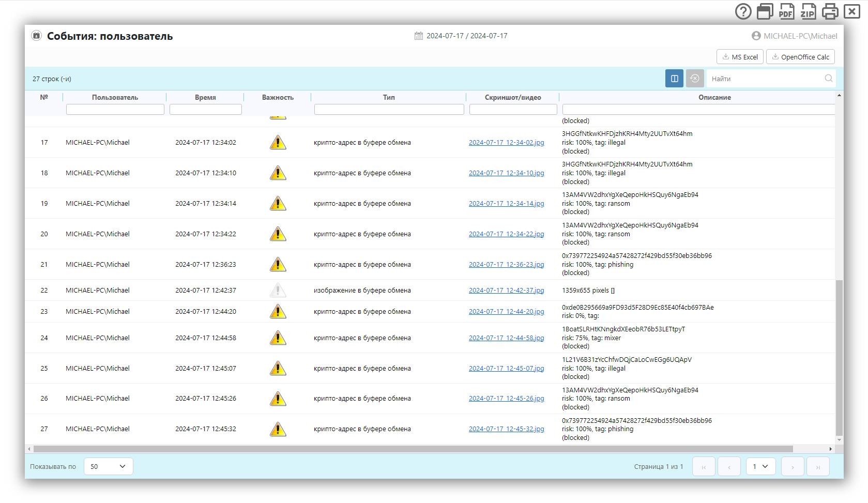Image resolution: width=868 pixels, height=503 pixels.
Task: Click the Скриншот/видео filter input
Action: [513, 109]
